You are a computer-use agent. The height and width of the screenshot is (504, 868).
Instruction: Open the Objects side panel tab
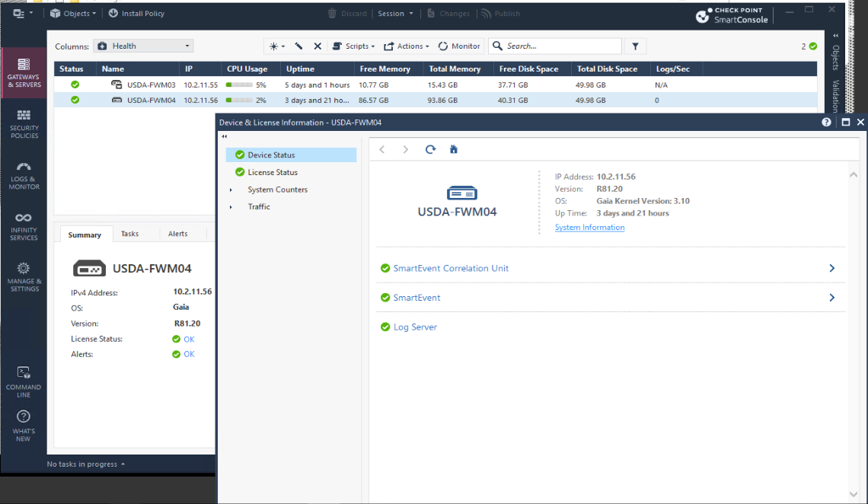(836, 58)
